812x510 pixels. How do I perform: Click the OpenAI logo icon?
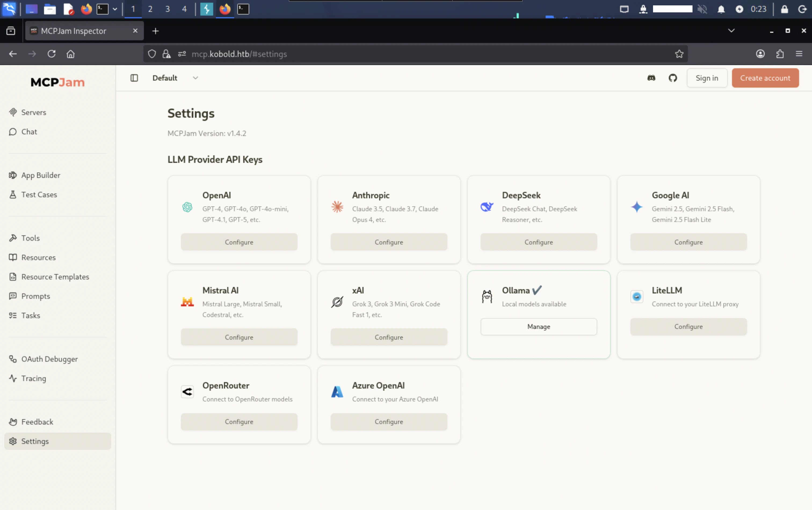pos(187,207)
